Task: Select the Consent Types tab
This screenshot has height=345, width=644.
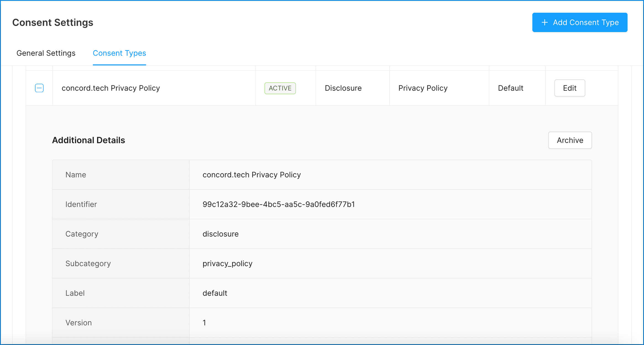Action: 119,53
